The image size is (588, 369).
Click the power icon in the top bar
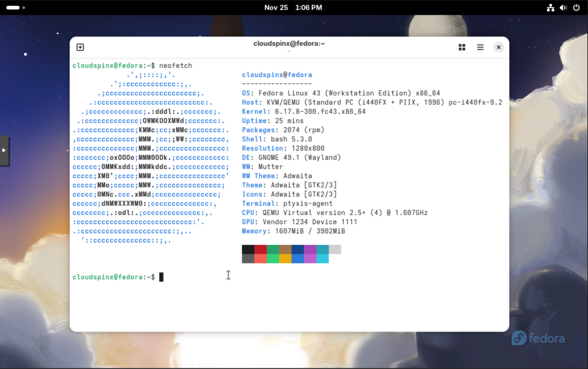tap(576, 7)
